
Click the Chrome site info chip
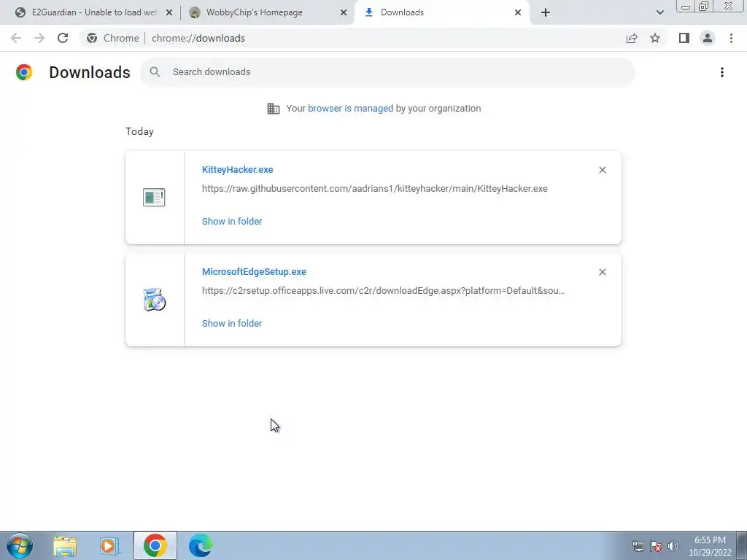113,38
